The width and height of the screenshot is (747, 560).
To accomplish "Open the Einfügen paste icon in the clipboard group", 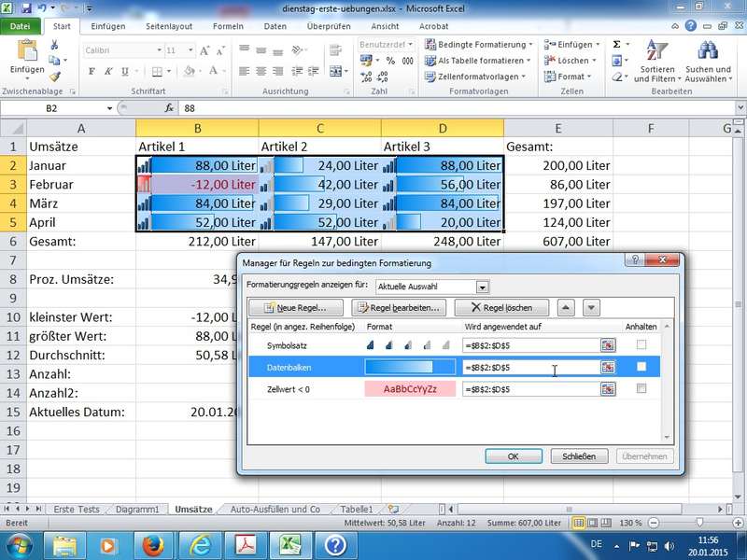I will point(27,51).
